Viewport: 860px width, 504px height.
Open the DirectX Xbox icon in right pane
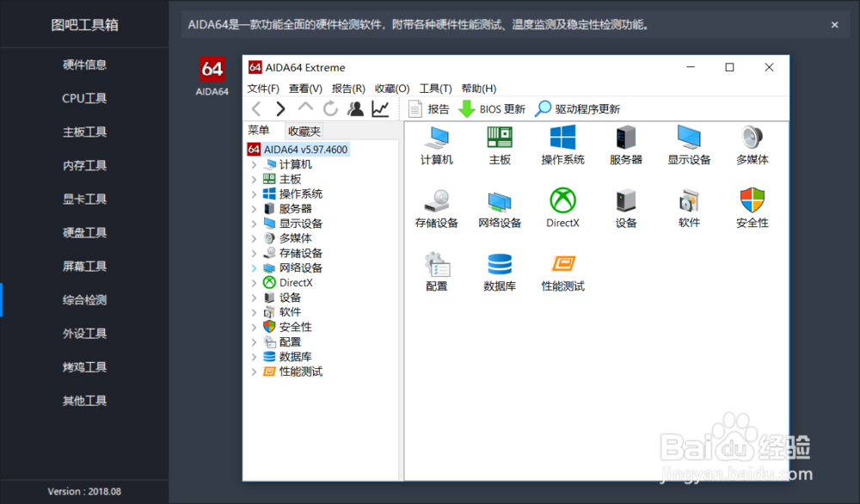tap(562, 208)
